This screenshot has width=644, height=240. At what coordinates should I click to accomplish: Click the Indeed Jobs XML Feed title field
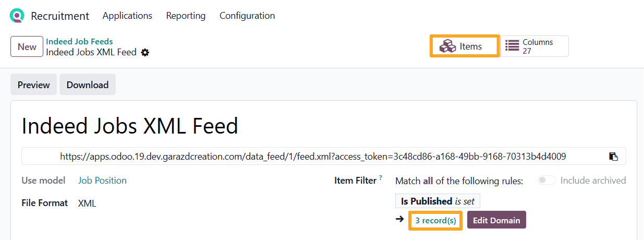tap(130, 126)
